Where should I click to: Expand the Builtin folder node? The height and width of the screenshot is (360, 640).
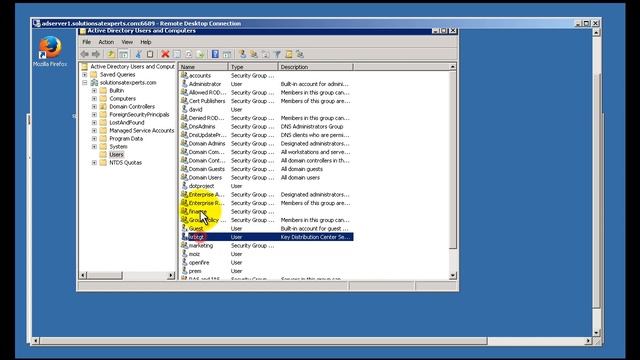94,91
